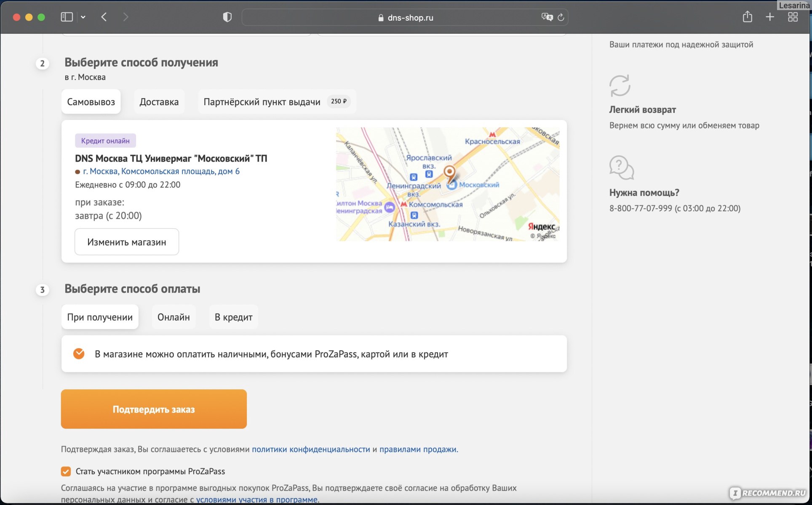Click Выберите способ оплаты heading

(x=132, y=289)
